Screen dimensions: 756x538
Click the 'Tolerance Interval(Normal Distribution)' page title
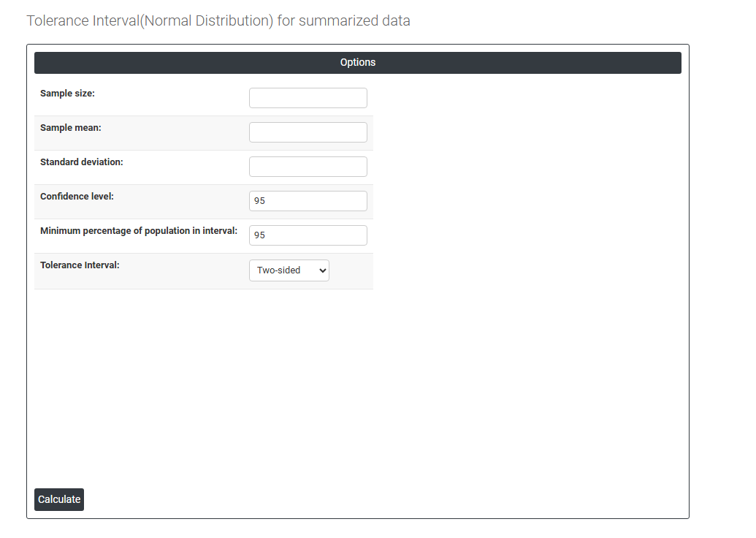click(150, 20)
